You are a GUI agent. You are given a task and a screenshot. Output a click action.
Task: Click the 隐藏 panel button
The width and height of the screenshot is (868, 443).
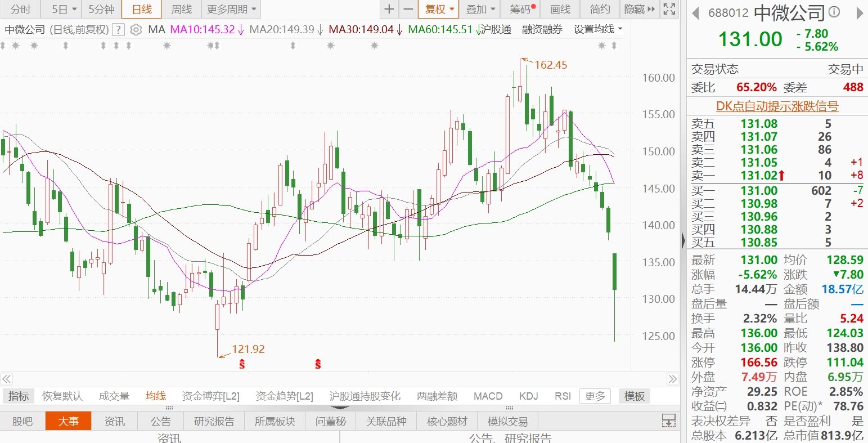tap(640, 9)
